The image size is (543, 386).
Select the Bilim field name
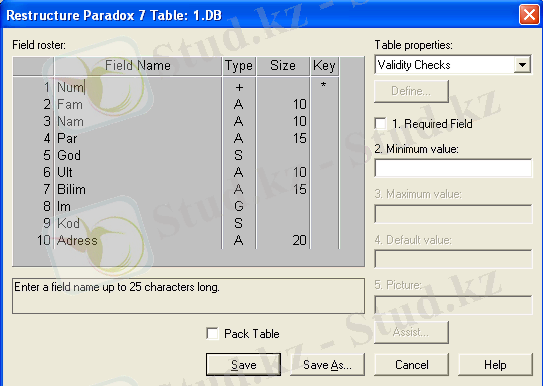pos(71,189)
